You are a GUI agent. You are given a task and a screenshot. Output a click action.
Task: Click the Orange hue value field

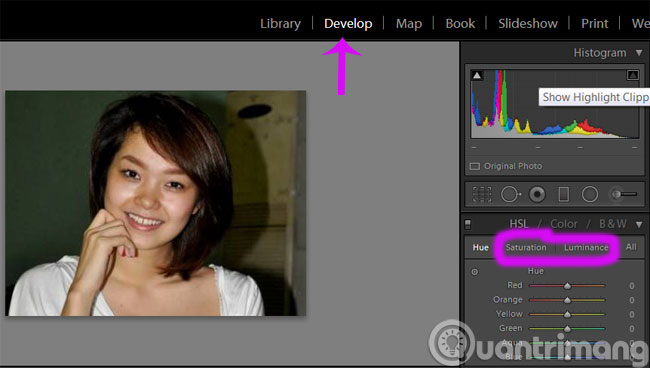(631, 300)
